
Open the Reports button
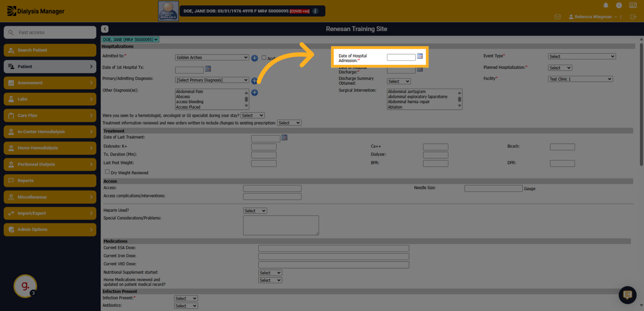click(x=50, y=181)
